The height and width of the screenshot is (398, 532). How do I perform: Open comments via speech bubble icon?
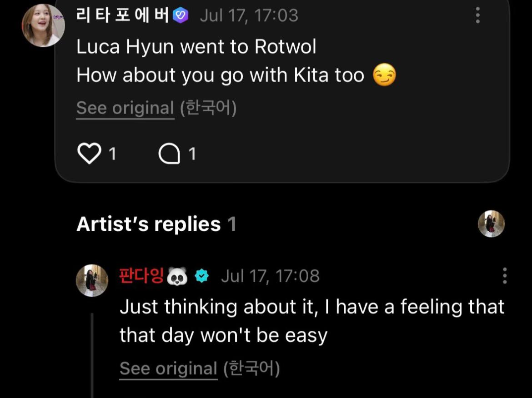[169, 154]
